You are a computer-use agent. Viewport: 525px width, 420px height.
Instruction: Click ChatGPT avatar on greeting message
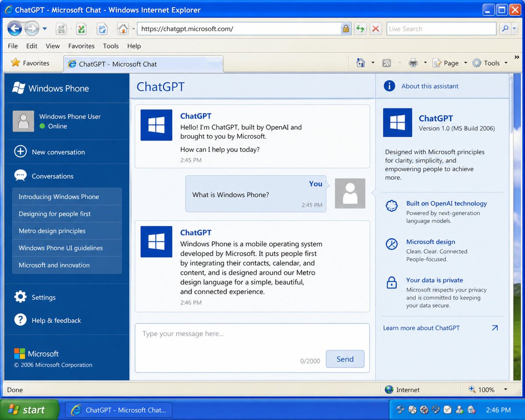tap(156, 125)
